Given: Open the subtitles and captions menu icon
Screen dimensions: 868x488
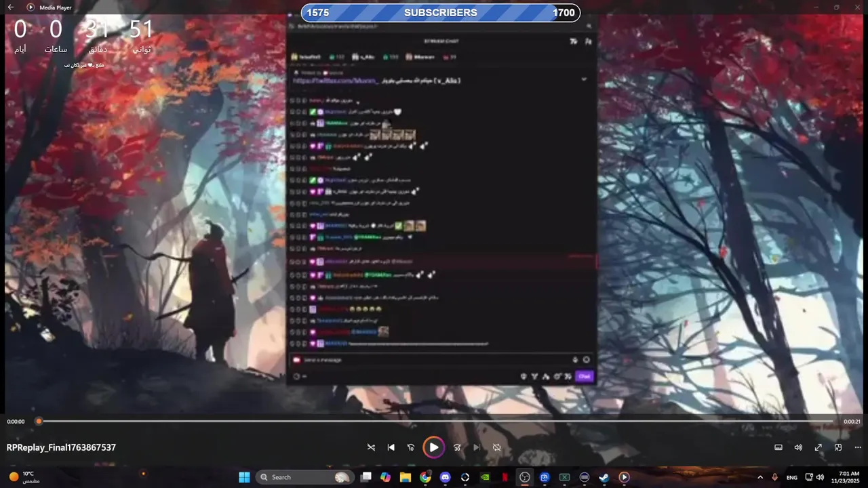Looking at the screenshot, I should click(x=778, y=447).
